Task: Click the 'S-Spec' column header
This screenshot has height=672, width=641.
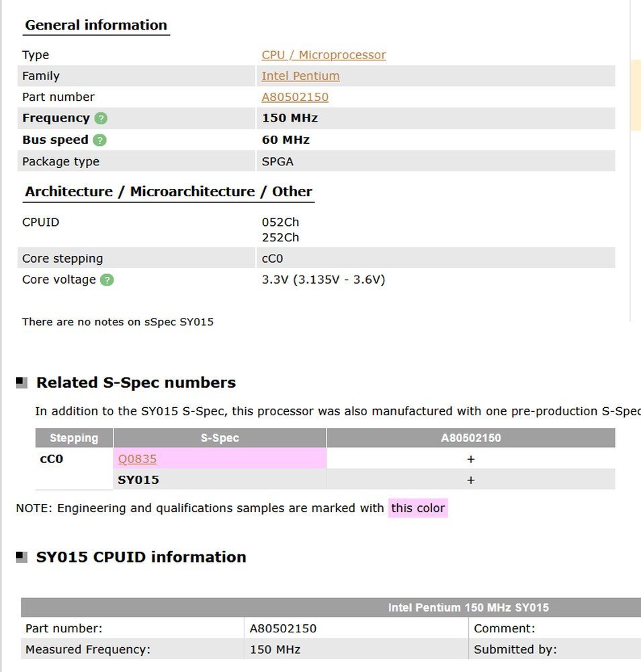Action: tap(220, 438)
